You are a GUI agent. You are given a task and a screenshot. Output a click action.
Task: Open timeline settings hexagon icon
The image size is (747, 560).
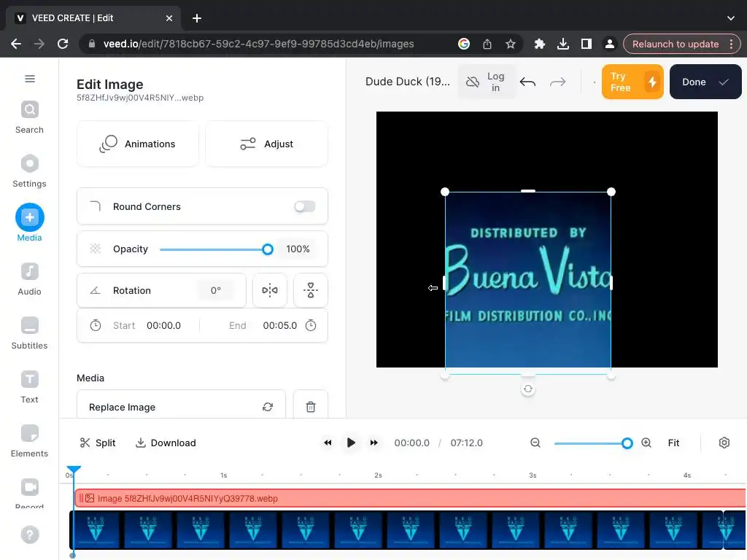click(724, 443)
